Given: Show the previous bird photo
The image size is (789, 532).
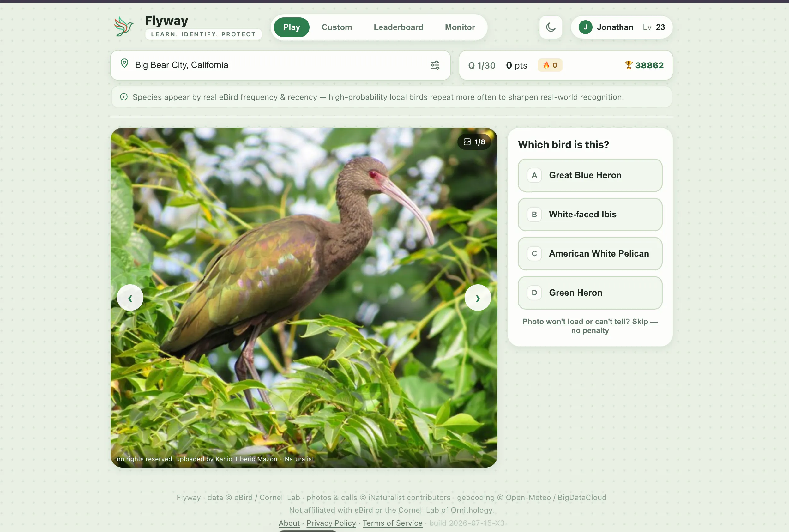Looking at the screenshot, I should tap(130, 298).
